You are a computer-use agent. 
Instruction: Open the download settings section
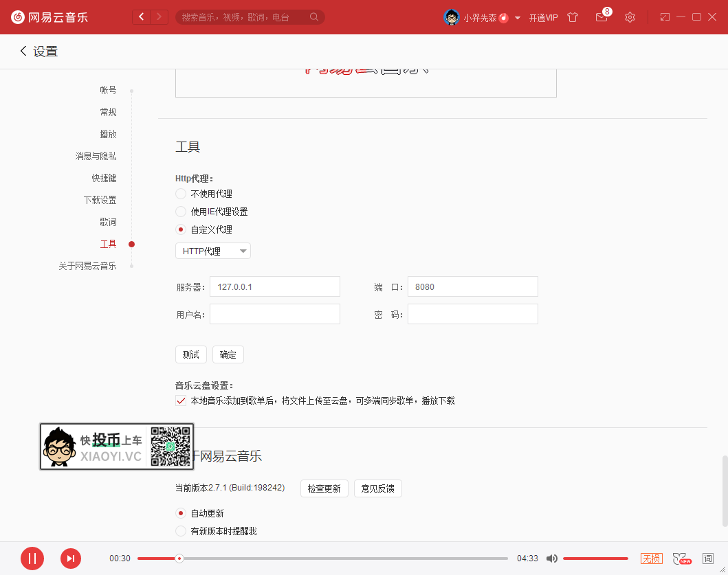100,200
